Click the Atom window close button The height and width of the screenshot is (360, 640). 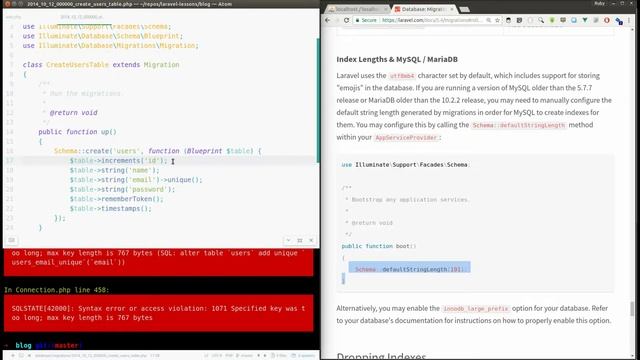7,4
